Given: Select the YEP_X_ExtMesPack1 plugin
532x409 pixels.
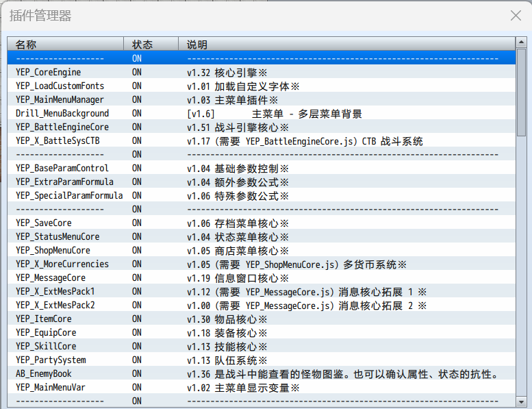Looking at the screenshot, I should pyautogui.click(x=262, y=291).
